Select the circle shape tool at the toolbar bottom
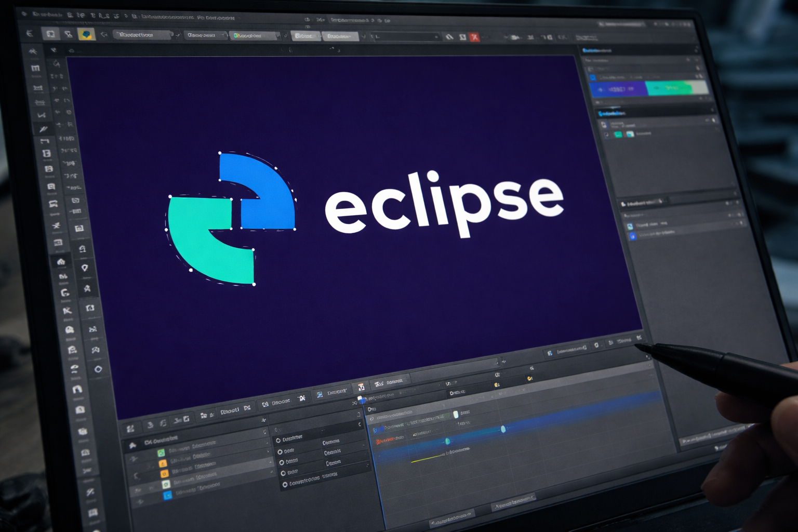This screenshot has width=798, height=532. 98,369
